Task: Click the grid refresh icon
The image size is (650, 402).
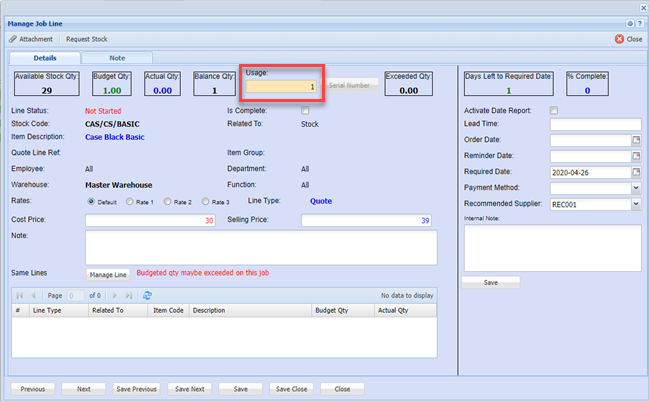Action: [147, 295]
